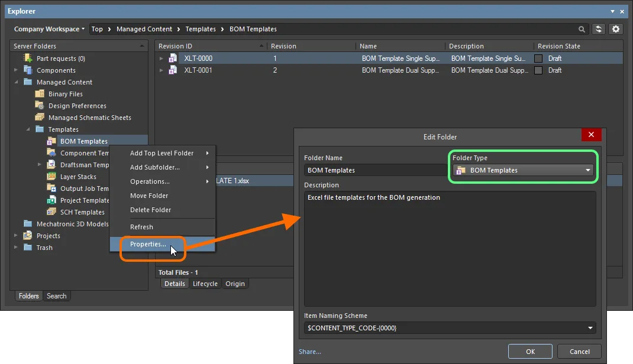Click the Design Preferences folder icon
The height and width of the screenshot is (364, 633).
pyautogui.click(x=40, y=106)
